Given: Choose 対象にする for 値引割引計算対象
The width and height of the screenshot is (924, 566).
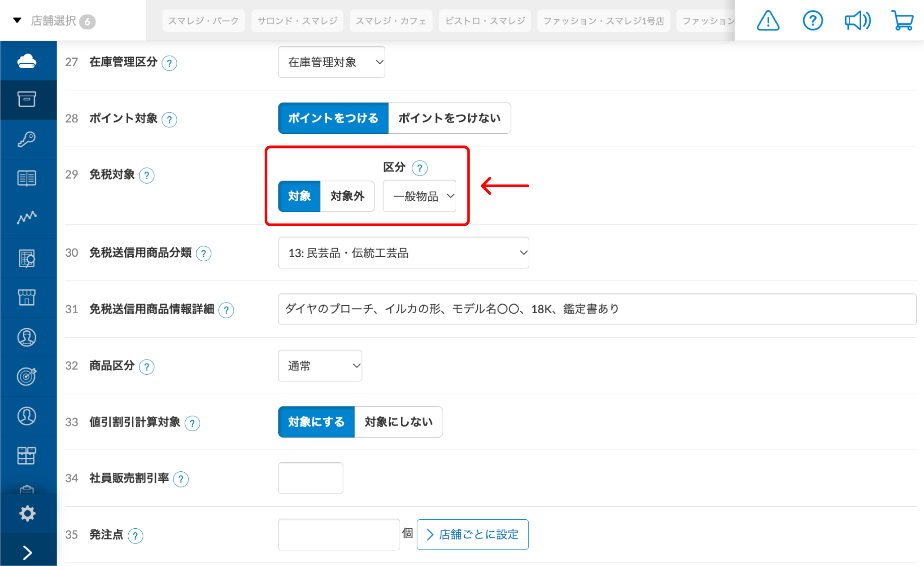Looking at the screenshot, I should point(316,422).
